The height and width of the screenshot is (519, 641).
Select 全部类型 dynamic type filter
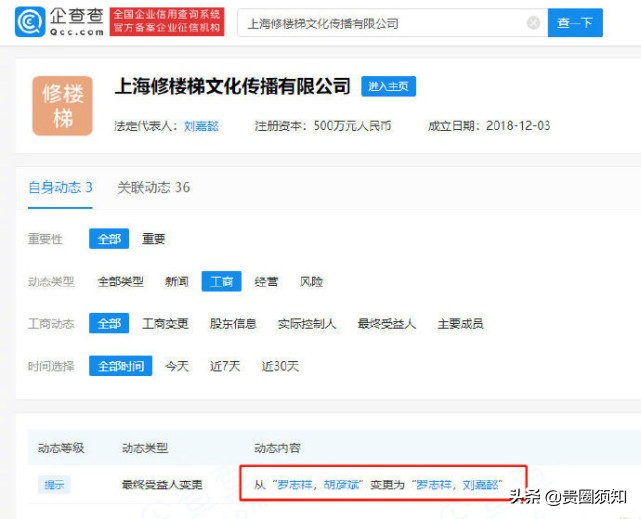click(x=121, y=282)
